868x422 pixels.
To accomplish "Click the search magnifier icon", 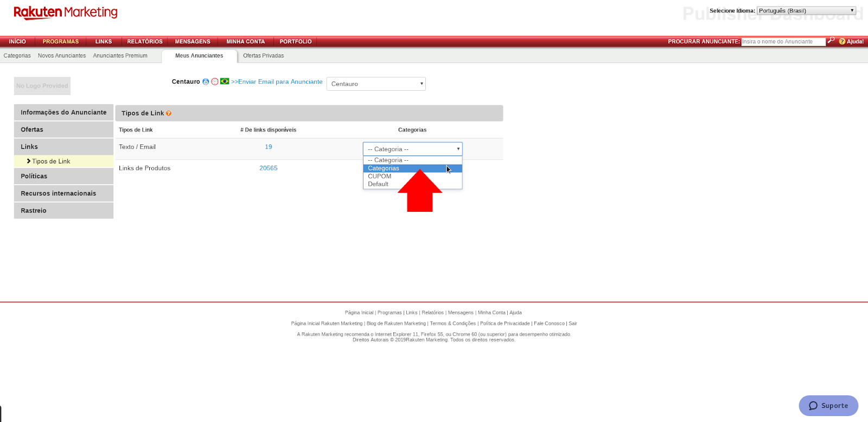I will click(831, 41).
